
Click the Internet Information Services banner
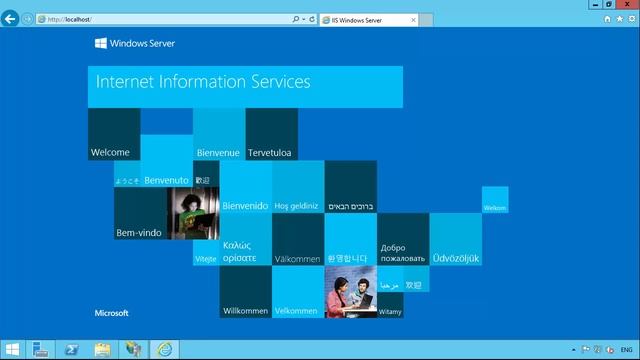click(245, 87)
